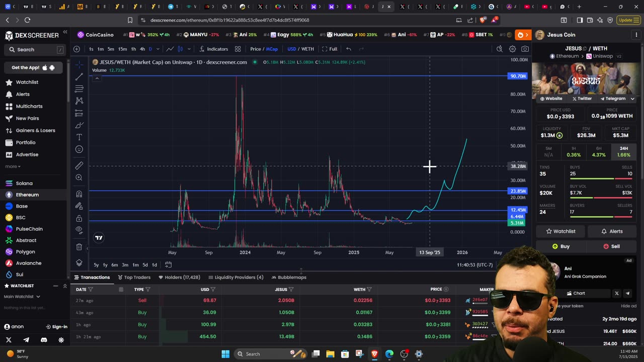Open token panel three-dot options menu

pos(636,35)
